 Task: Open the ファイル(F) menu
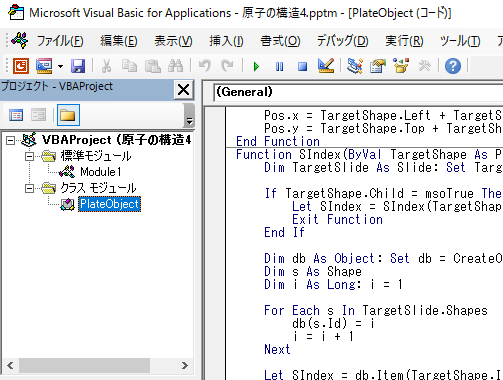(60, 41)
